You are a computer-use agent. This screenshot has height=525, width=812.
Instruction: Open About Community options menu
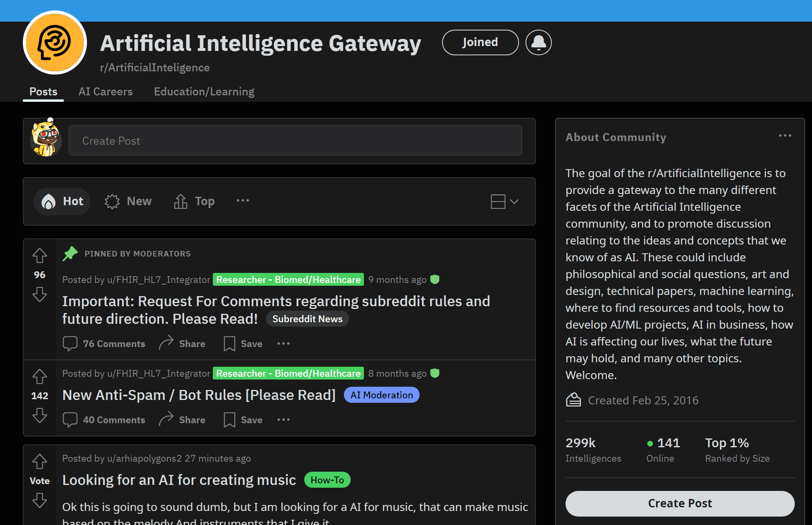click(785, 136)
